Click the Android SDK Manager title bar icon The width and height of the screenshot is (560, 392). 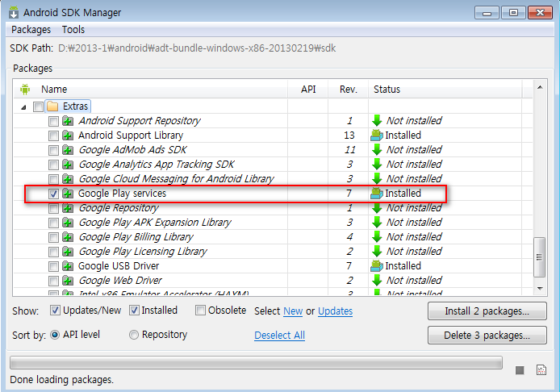coord(14,12)
